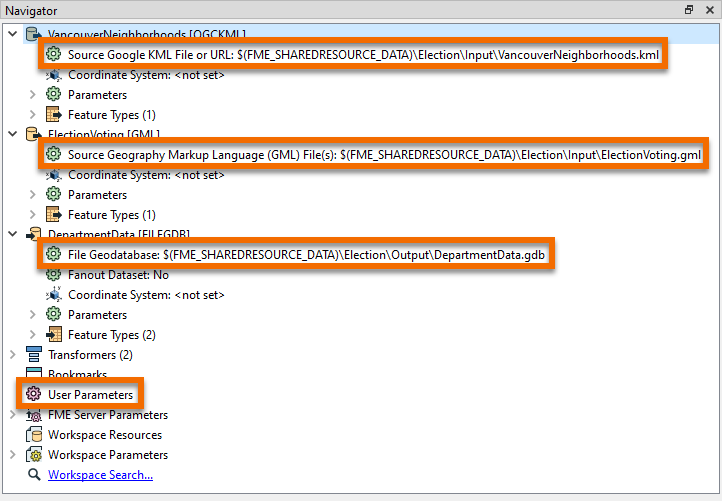Viewport: 722px width, 501px height.
Task: Expand Parameters under DepartmentData writer
Action: pos(32,315)
